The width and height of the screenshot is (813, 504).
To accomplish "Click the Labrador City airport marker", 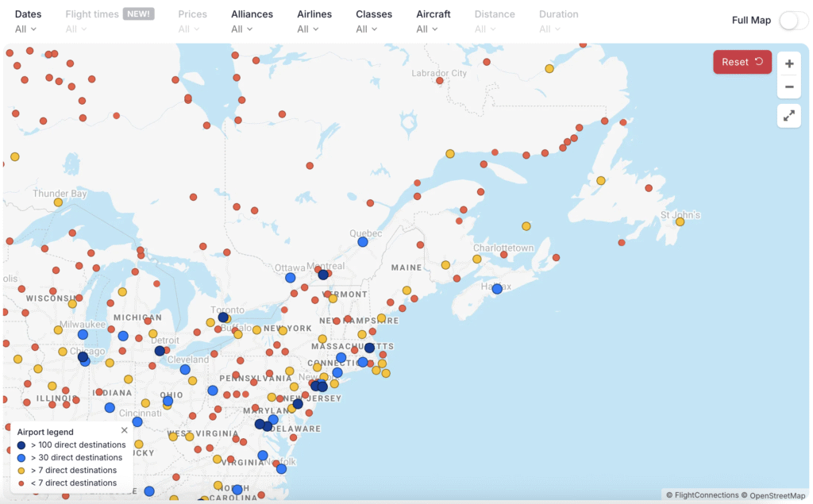I will click(x=440, y=80).
